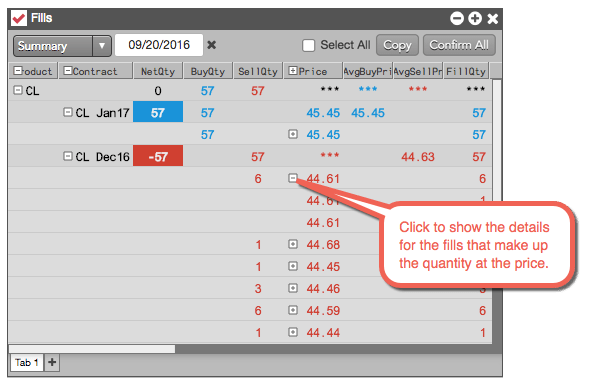
Task: Switch to Tab 1
Action: 26,363
